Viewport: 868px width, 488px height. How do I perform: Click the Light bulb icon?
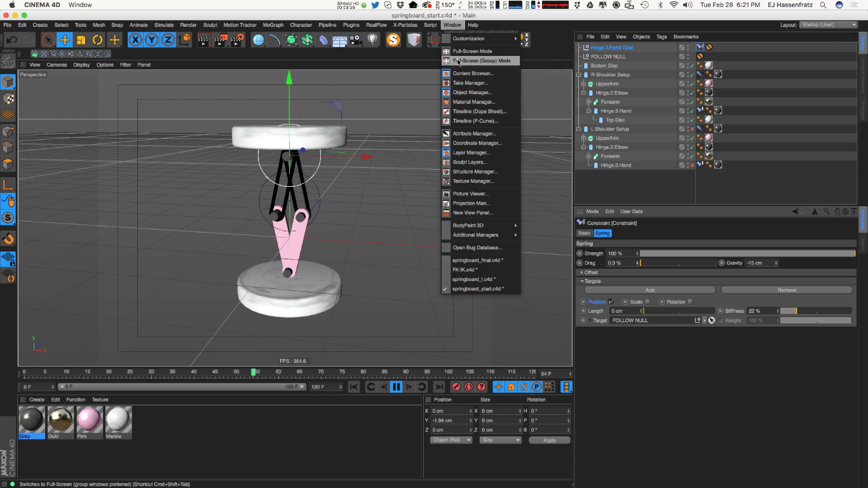tap(373, 40)
